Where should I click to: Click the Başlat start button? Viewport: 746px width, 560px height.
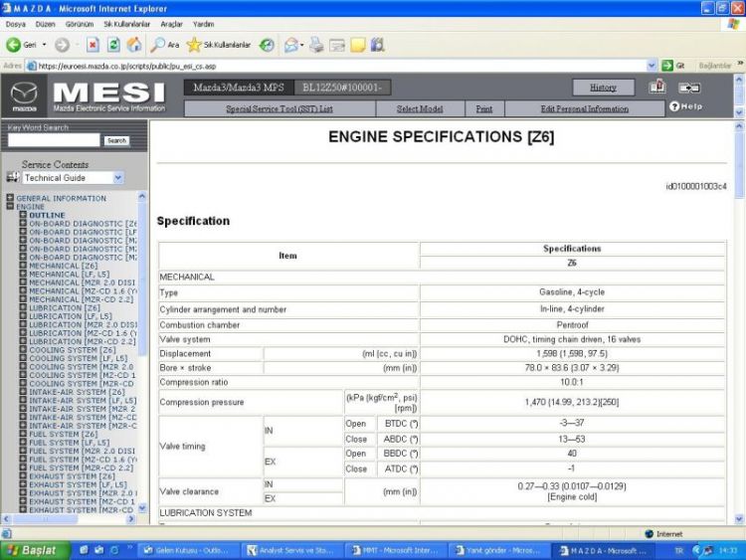[x=35, y=550]
